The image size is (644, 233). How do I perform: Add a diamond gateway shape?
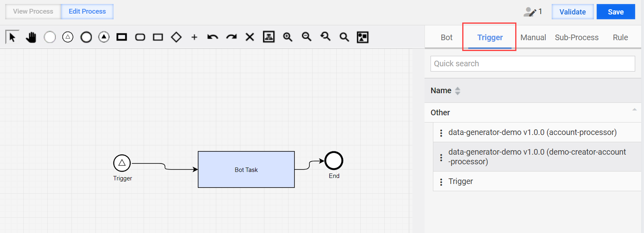coord(176,37)
